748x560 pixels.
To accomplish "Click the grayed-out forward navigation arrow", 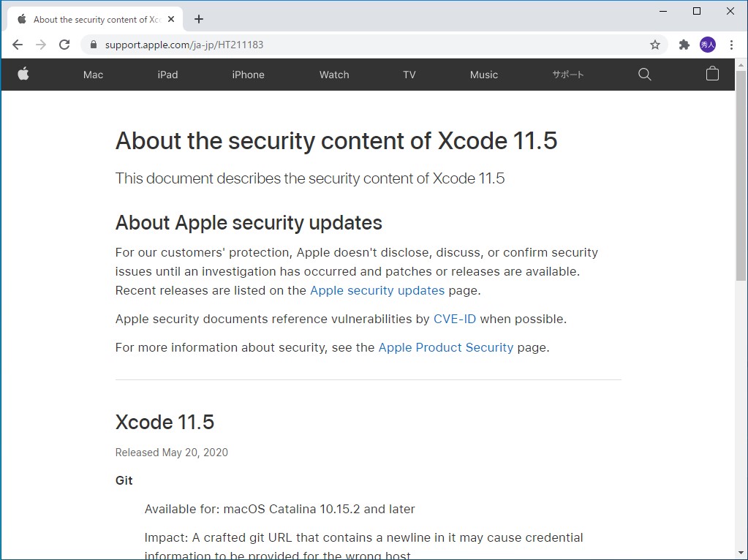I will click(41, 44).
